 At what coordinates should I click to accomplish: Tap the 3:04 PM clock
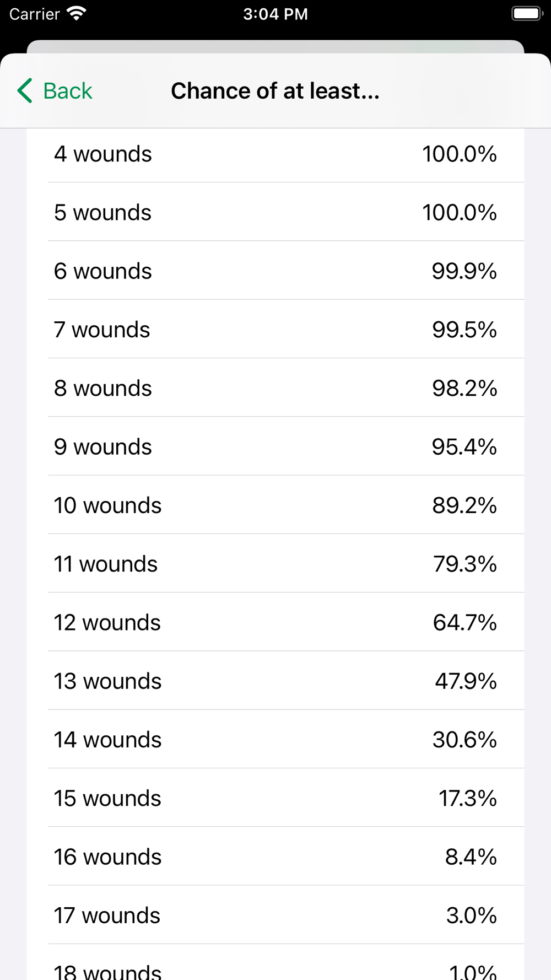(275, 14)
